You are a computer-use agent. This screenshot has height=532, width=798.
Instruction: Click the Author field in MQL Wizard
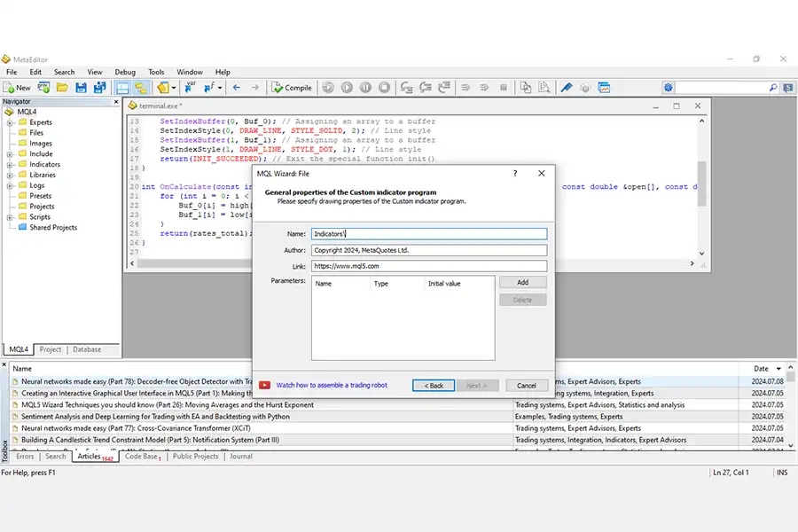tap(429, 250)
